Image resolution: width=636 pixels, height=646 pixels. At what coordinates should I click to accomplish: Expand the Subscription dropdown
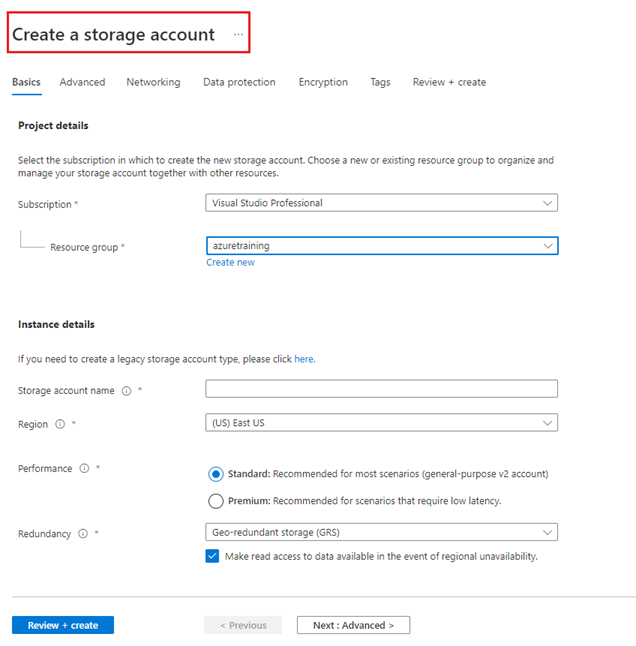[x=381, y=203]
